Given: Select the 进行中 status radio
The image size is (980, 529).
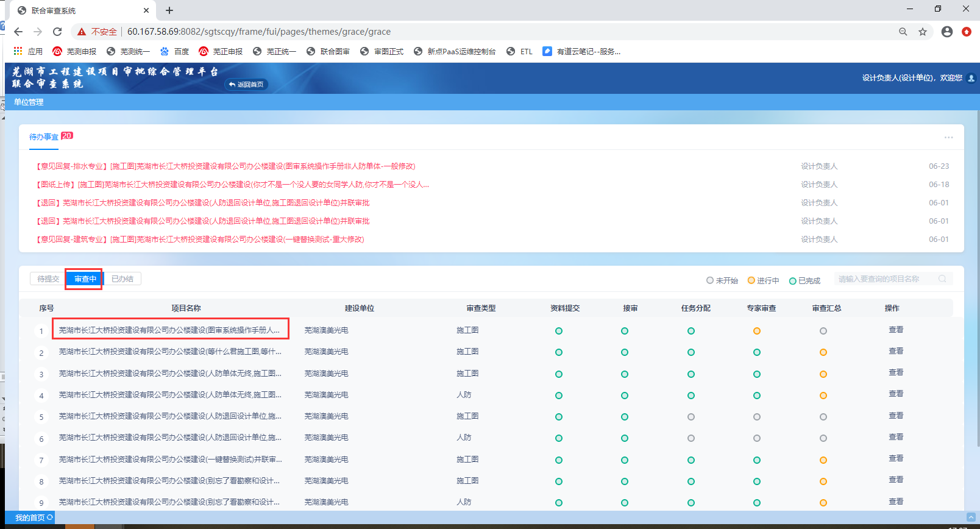Looking at the screenshot, I should [751, 281].
